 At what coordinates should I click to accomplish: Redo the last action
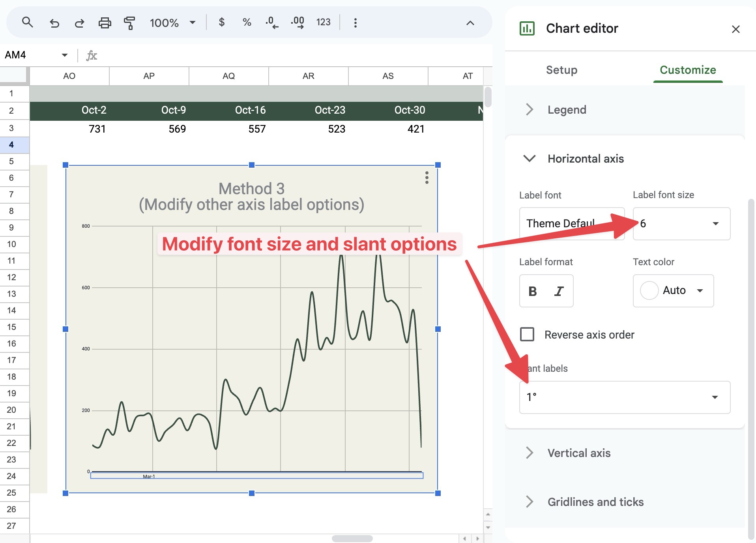pos(79,22)
